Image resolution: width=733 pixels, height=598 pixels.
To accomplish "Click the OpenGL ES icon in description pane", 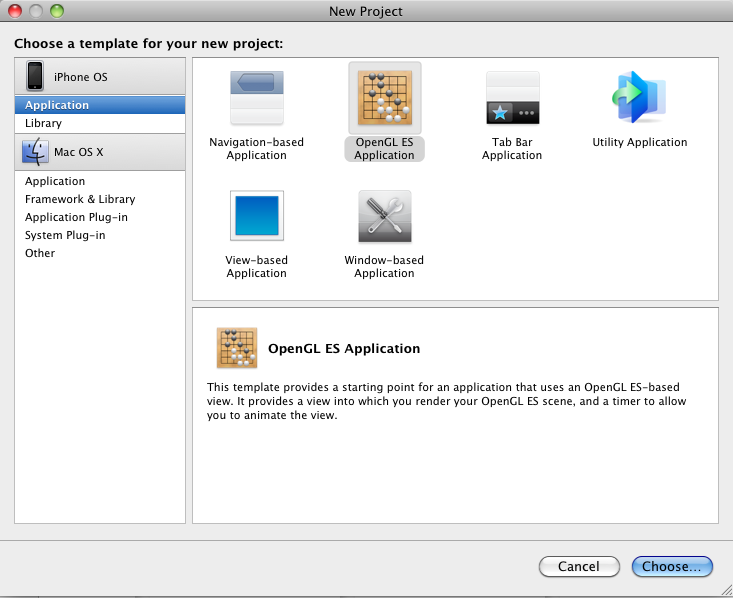I will coord(237,348).
